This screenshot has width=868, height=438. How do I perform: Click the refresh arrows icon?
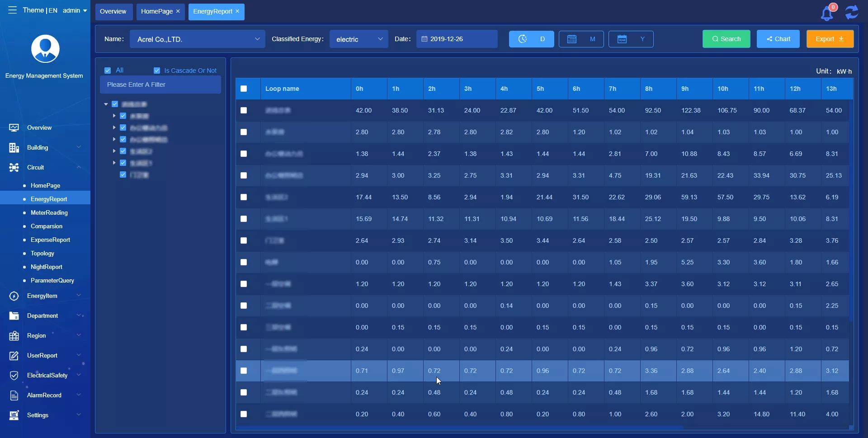852,12
